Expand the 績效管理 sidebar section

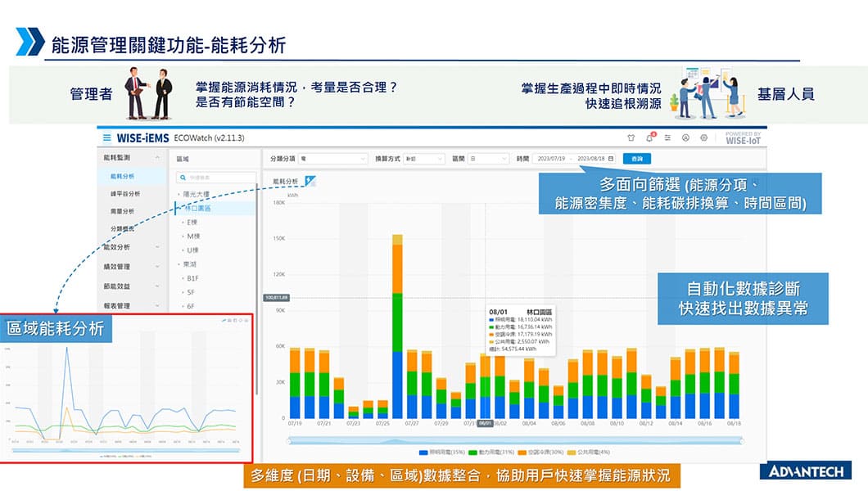(x=132, y=267)
